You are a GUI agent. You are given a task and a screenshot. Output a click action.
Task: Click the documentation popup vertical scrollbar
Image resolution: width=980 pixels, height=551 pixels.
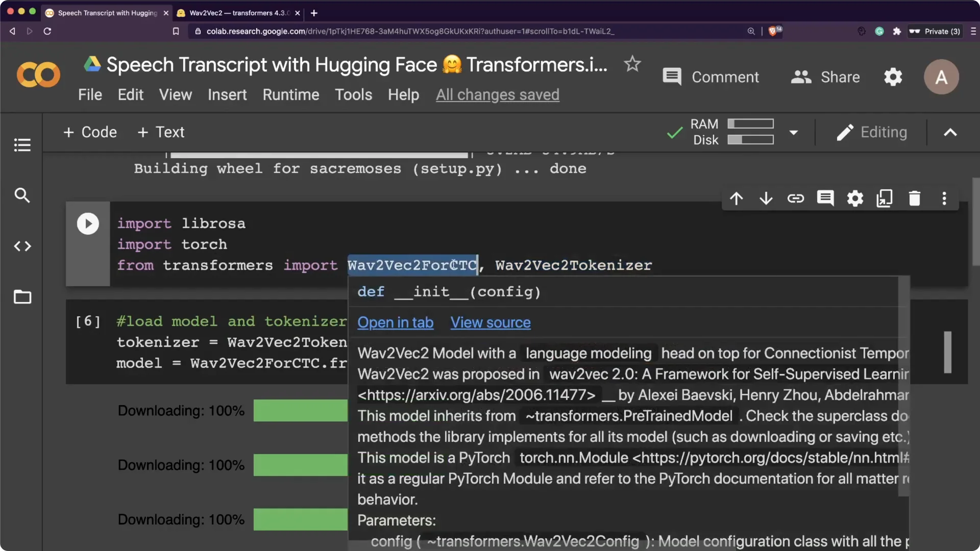coord(948,352)
